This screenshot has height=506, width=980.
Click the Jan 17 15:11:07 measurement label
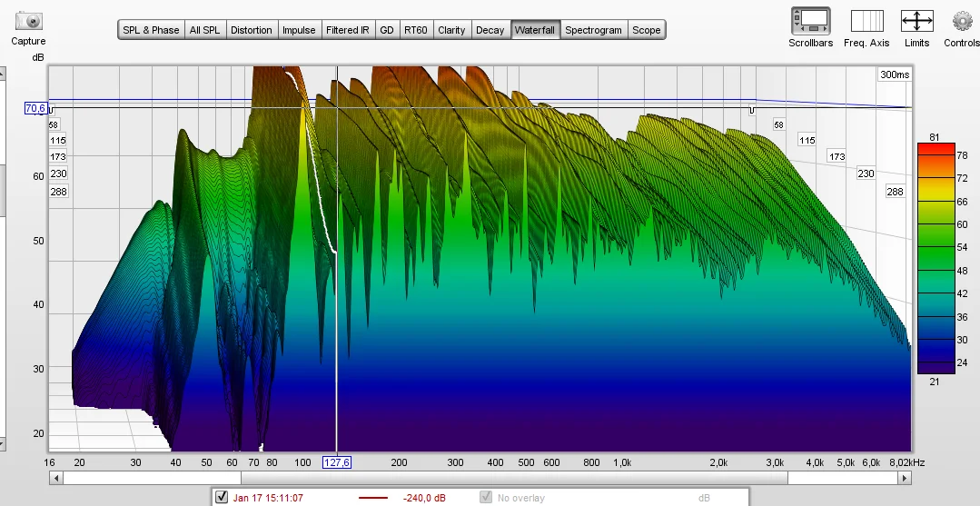tap(268, 498)
